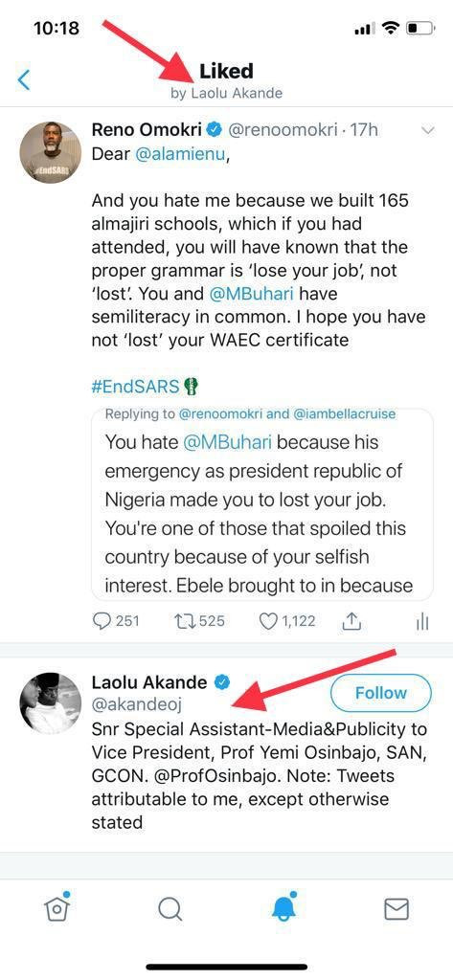This screenshot has width=453, height=980.
Task: Share the tweet with the upload arrow icon
Action: 353,620
